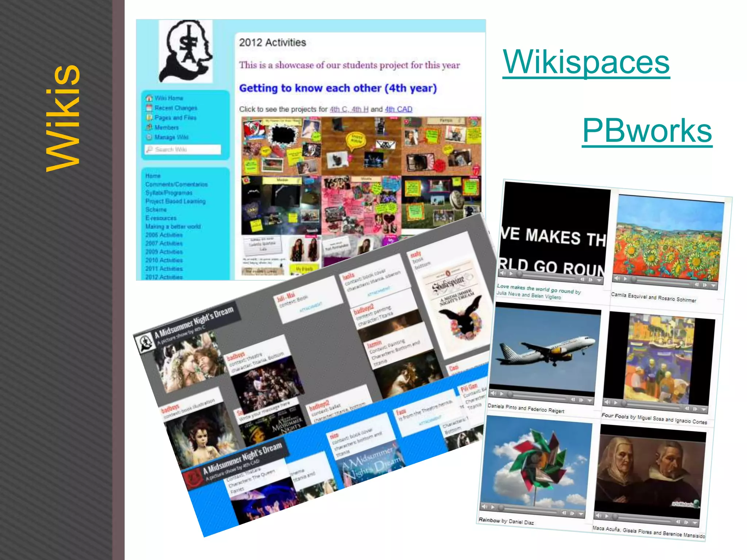Open Wiki Home in the sidebar
Image resolution: width=747 pixels, height=560 pixels.
pos(169,98)
